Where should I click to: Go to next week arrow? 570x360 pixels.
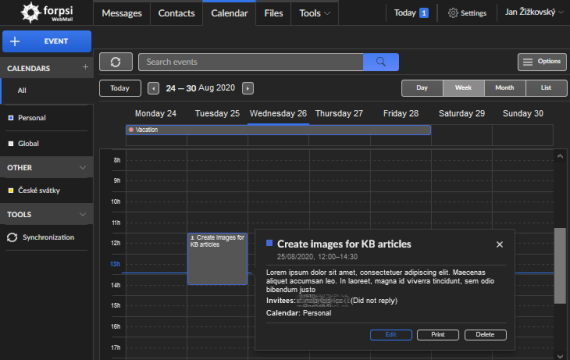pyautogui.click(x=248, y=88)
